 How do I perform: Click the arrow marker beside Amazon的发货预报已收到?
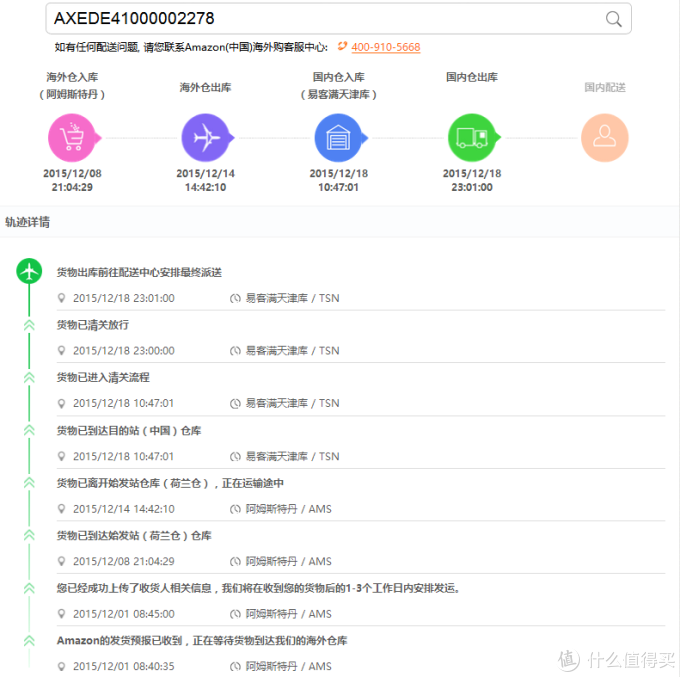29,641
